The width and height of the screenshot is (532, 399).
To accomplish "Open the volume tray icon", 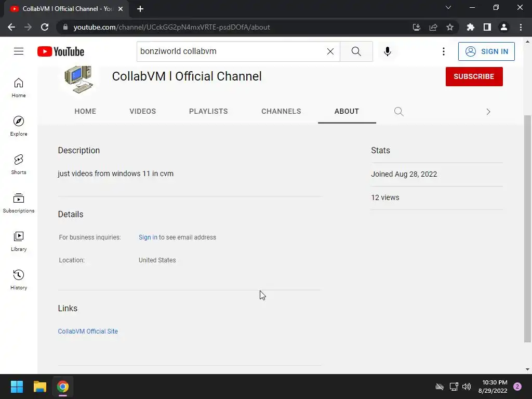I will (x=467, y=387).
